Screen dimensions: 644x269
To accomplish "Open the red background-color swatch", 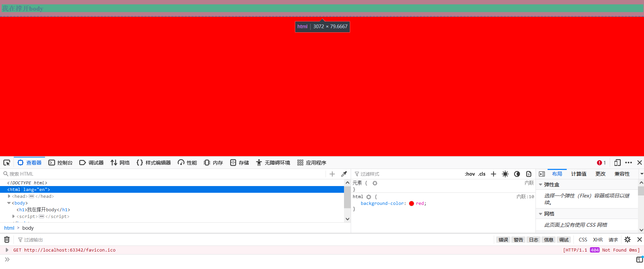I will click(412, 204).
